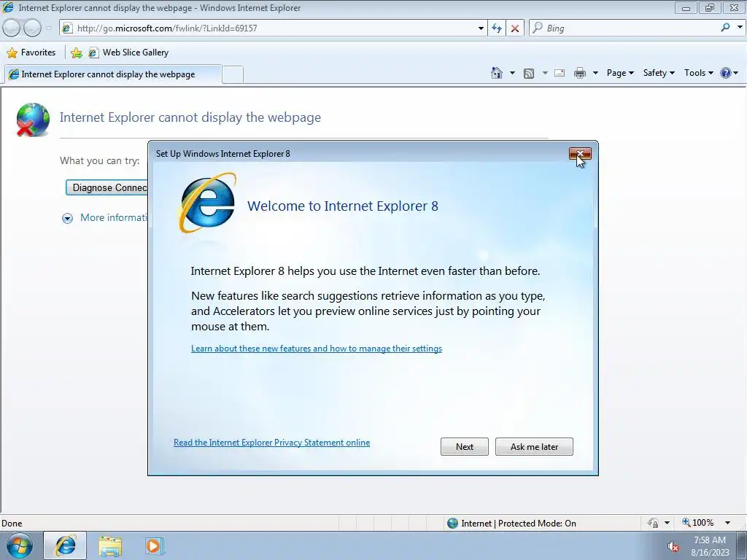This screenshot has width=747, height=560.
Task: Click the Internet Explorer taskbar icon
Action: pyautogui.click(x=65, y=545)
